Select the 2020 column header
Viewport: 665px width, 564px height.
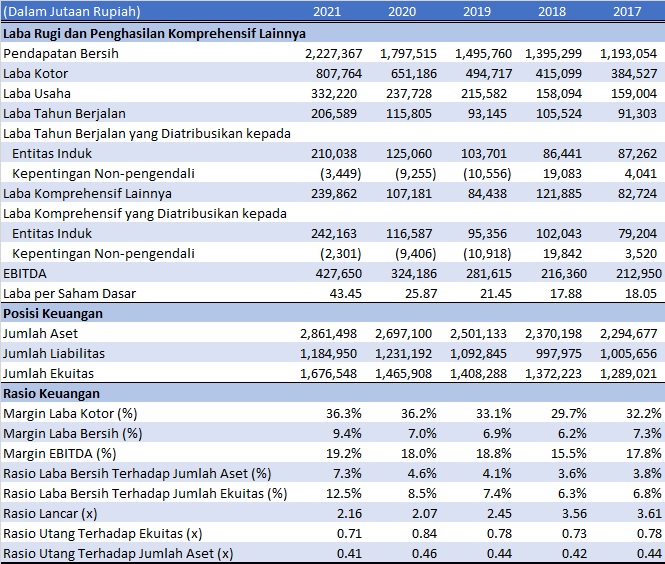click(x=402, y=11)
